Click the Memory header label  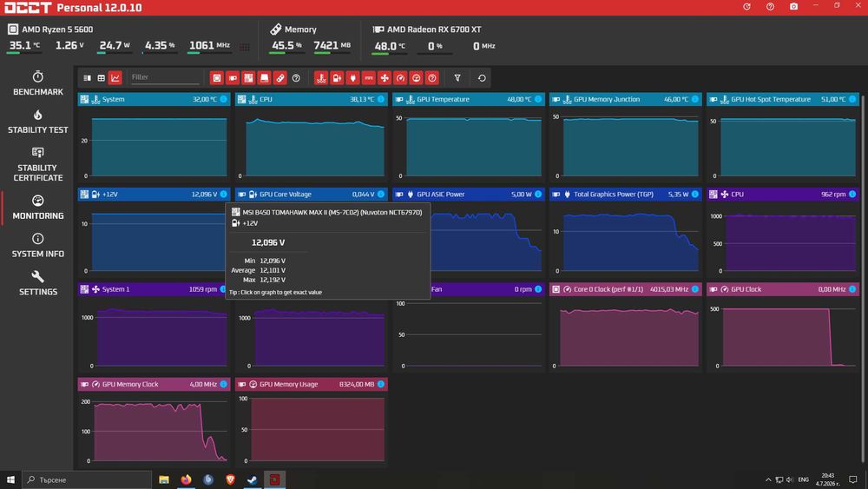[x=293, y=30]
